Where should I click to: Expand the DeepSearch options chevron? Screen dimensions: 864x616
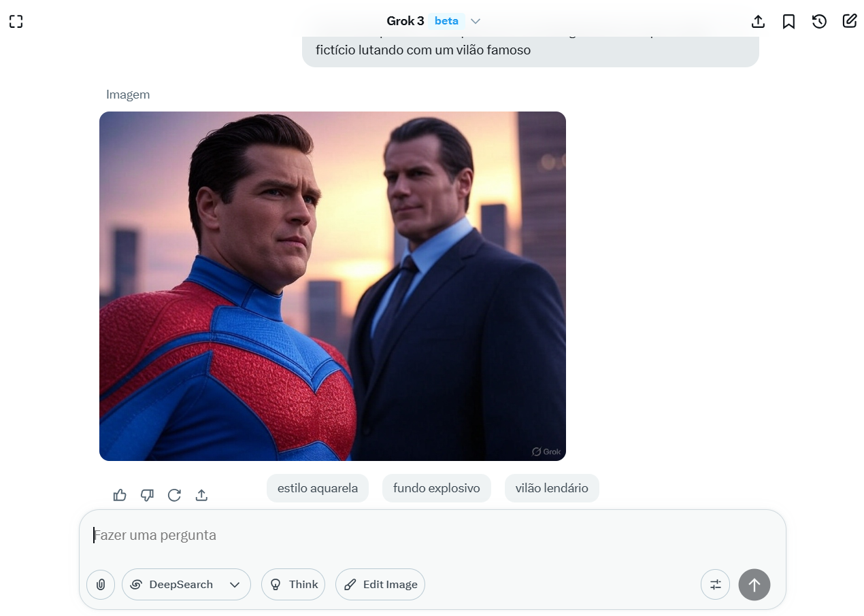click(235, 585)
